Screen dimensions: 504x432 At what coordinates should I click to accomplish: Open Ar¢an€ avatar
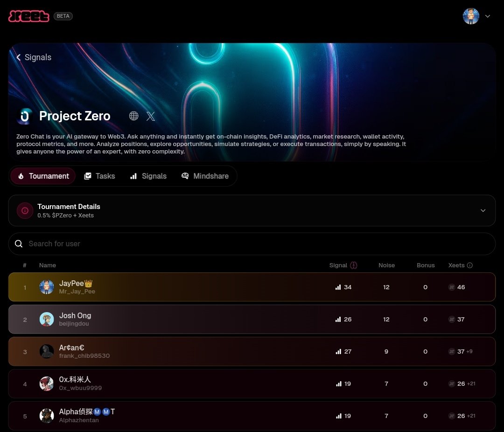point(47,351)
